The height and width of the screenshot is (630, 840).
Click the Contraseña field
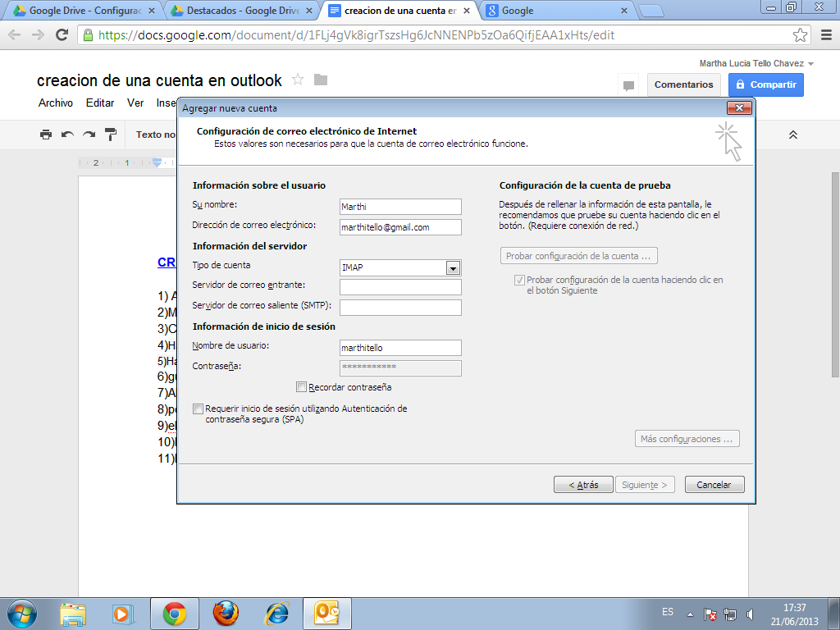click(x=400, y=368)
